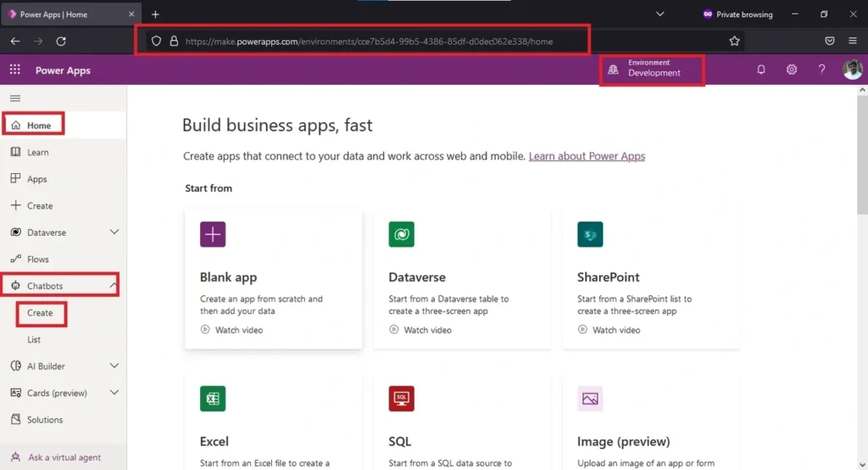Viewport: 868px width, 470px height.
Task: Click the padlock site information icon
Action: [174, 41]
